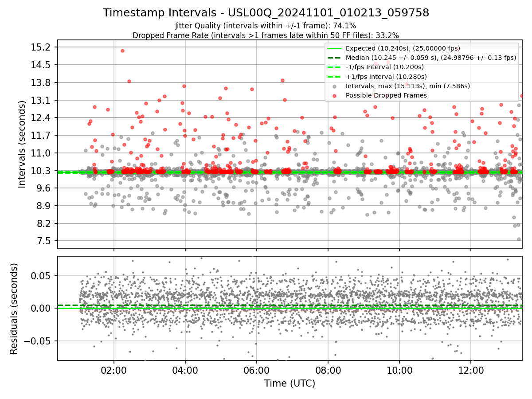Click the highest red dropped-frame point near 15.1 s
The width and height of the screenshot is (532, 399).
click(x=122, y=51)
